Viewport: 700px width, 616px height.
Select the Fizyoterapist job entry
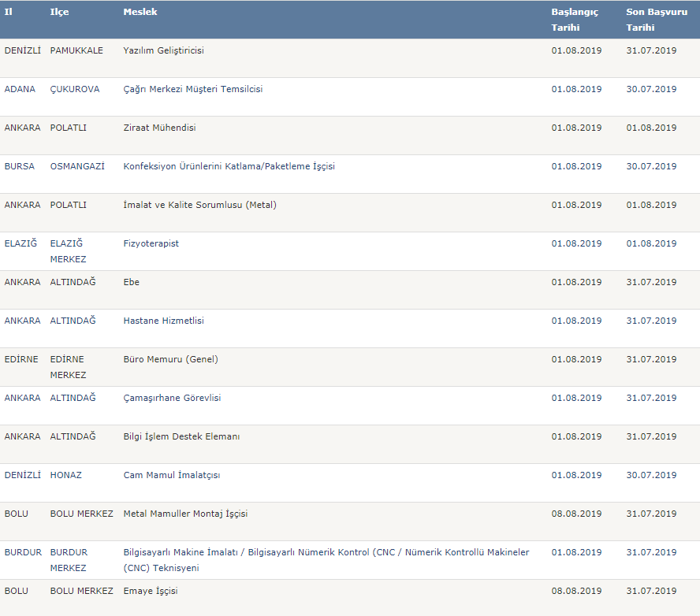tap(151, 243)
